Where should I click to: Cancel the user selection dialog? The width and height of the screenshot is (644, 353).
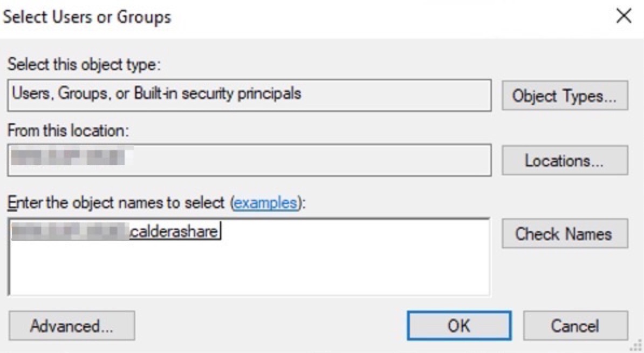pyautogui.click(x=575, y=326)
